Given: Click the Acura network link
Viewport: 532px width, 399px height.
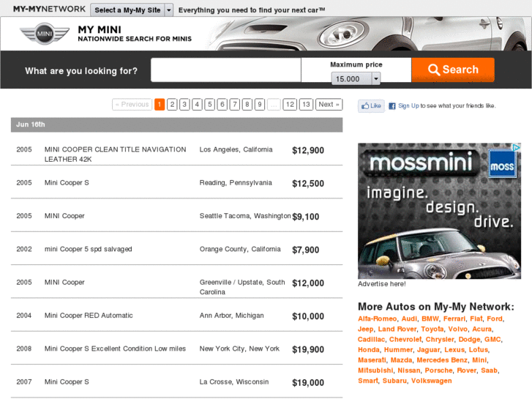Looking at the screenshot, I should (482, 329).
